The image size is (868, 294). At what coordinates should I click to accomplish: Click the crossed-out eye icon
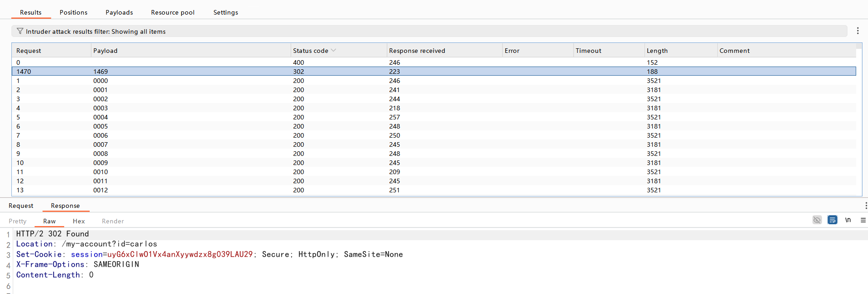coord(817,220)
